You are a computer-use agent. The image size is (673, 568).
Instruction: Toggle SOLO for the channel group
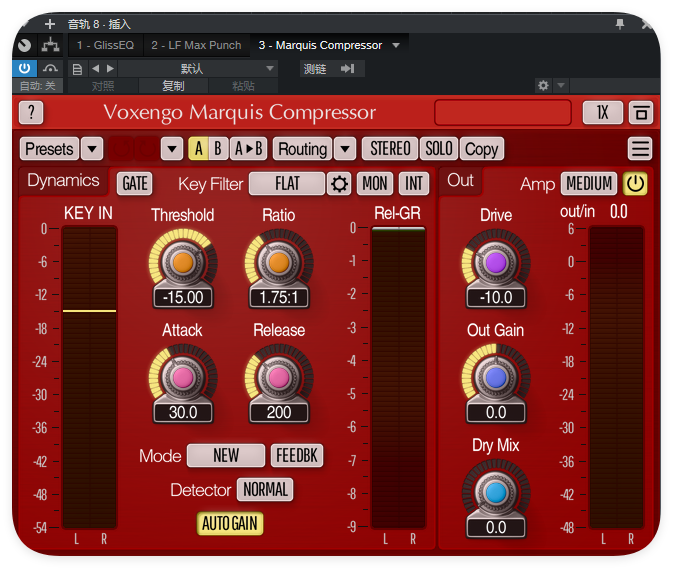[439, 149]
